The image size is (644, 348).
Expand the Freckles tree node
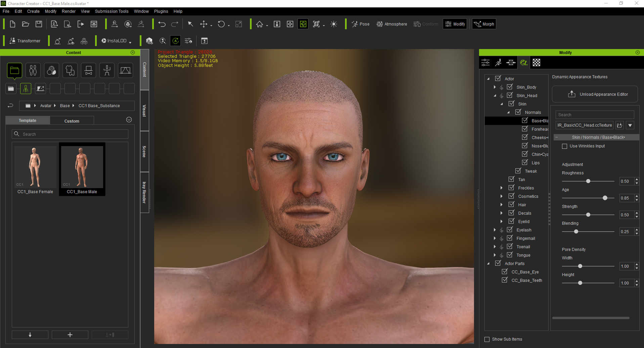click(501, 188)
